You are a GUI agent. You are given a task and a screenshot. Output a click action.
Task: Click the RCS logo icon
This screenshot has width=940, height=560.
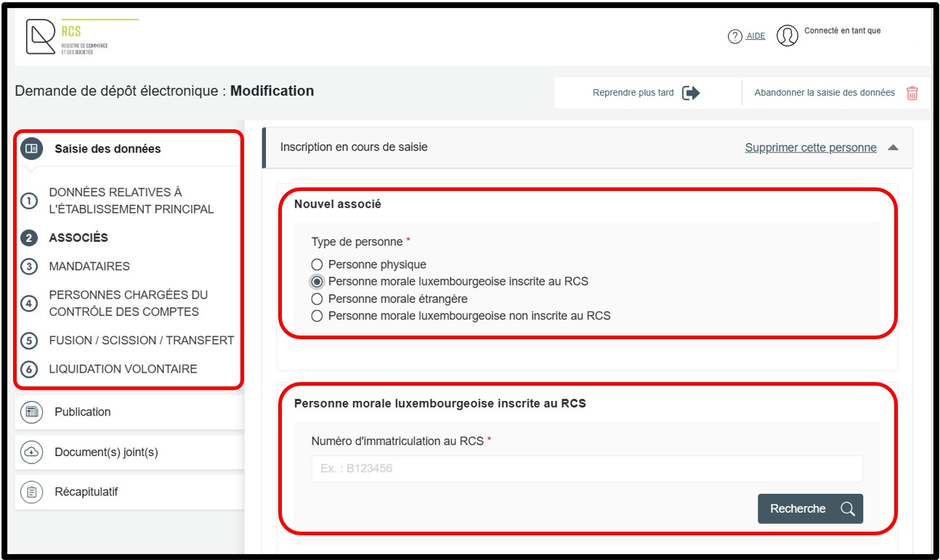41,37
